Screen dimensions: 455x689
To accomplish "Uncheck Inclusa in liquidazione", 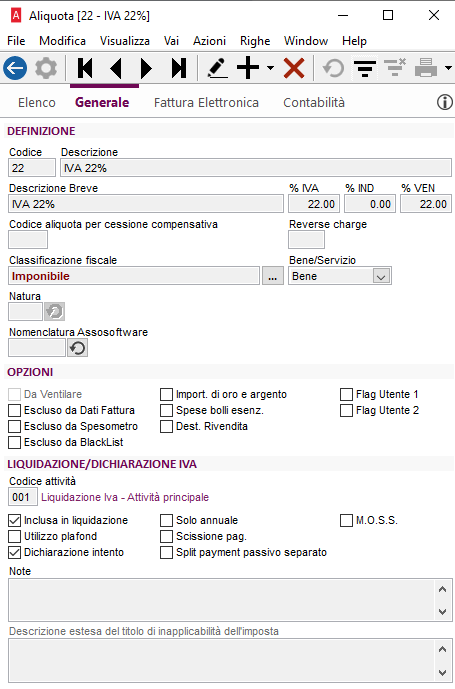I will coord(15,520).
